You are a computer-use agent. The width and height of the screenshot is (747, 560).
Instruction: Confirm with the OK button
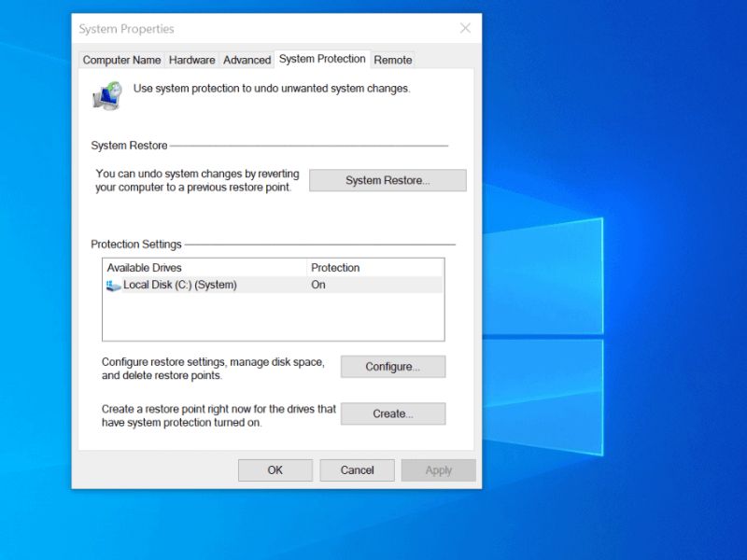point(275,470)
